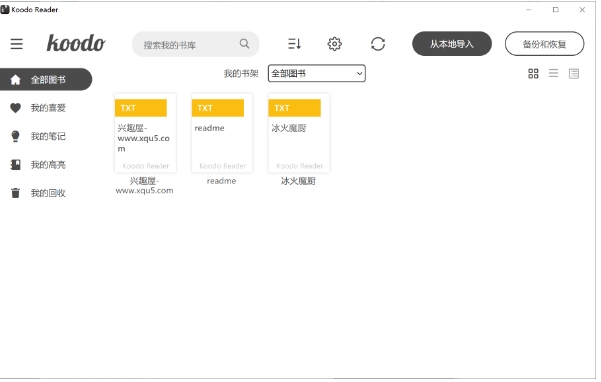Screen dimensions: 601x382
Task: Open settings gear icon
Action: click(x=335, y=44)
